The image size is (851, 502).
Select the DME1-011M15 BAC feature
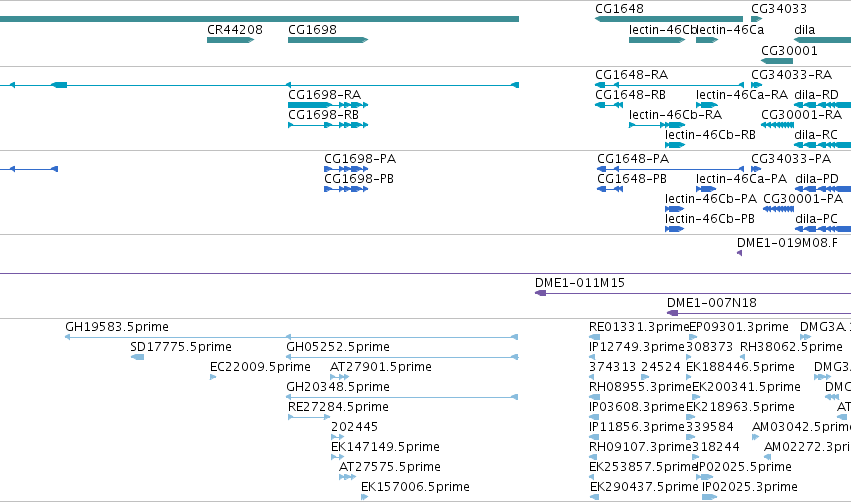pyautogui.click(x=693, y=293)
